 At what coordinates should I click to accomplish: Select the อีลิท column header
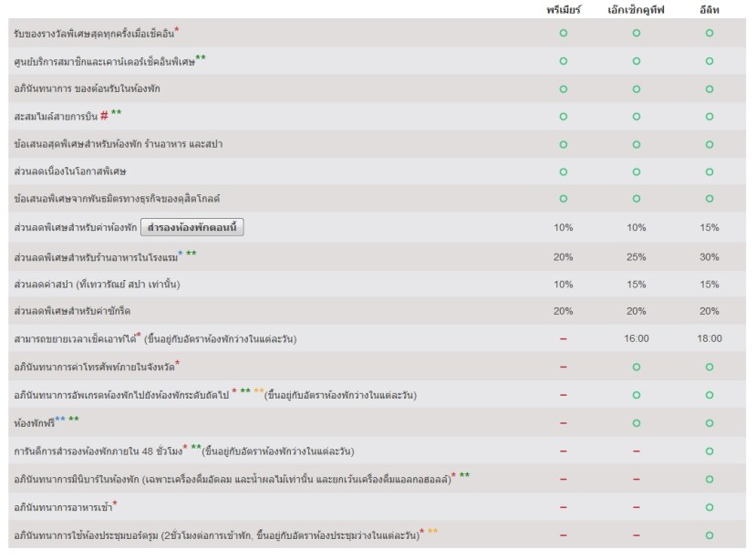pyautogui.click(x=709, y=9)
